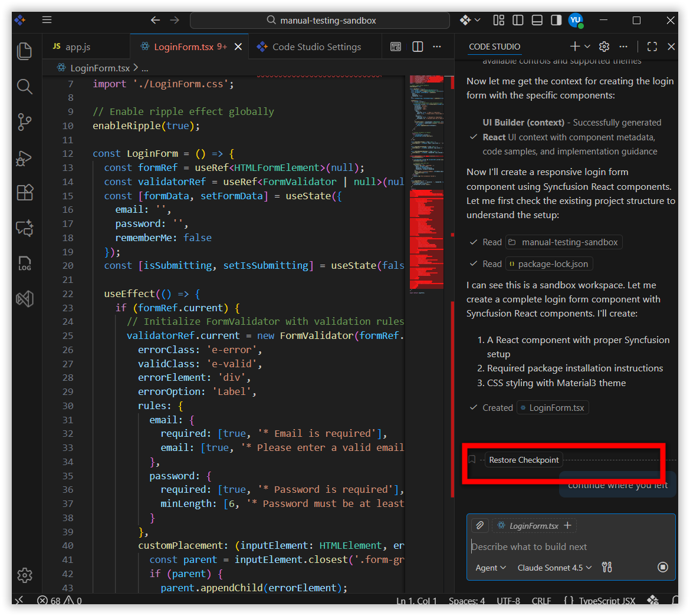Open the LOG viewer in activity bar
The width and height of the screenshot is (690, 616).
(x=24, y=263)
